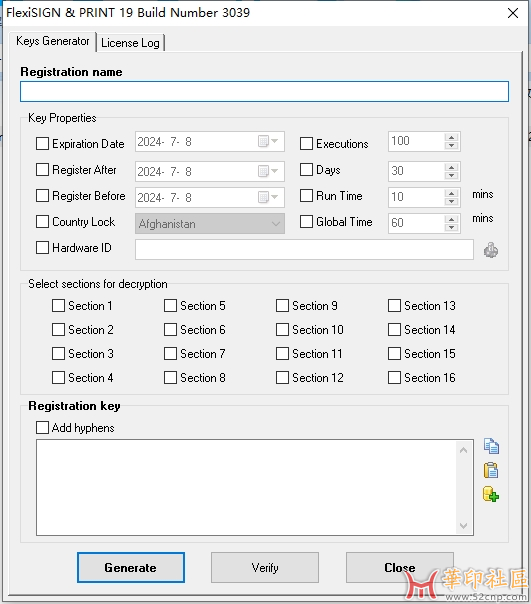Click the Verify button
The image size is (531, 604).
(265, 567)
